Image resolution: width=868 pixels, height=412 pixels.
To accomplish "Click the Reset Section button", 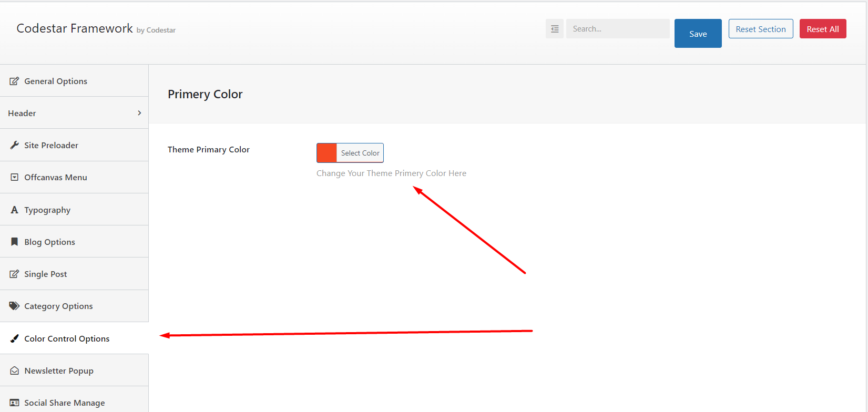I will click(760, 29).
